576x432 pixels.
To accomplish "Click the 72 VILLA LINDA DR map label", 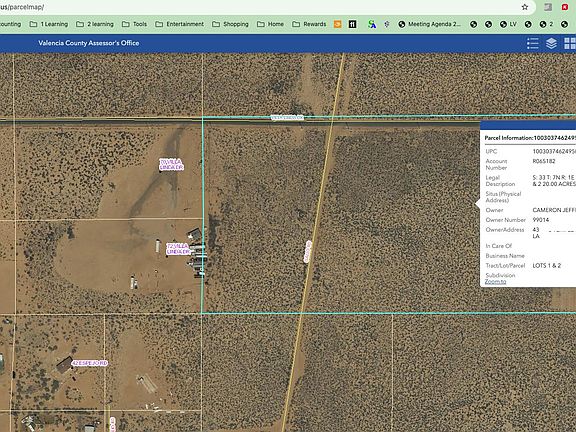I will 178,249.
